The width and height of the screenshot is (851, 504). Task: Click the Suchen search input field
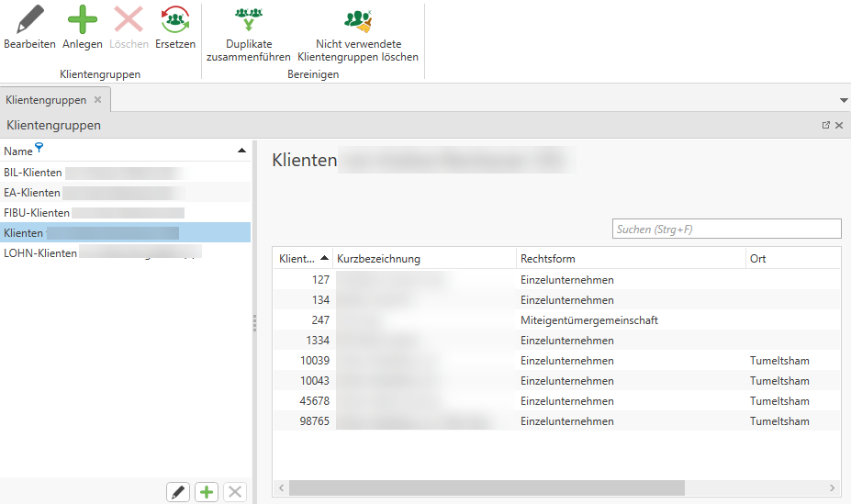click(x=725, y=229)
